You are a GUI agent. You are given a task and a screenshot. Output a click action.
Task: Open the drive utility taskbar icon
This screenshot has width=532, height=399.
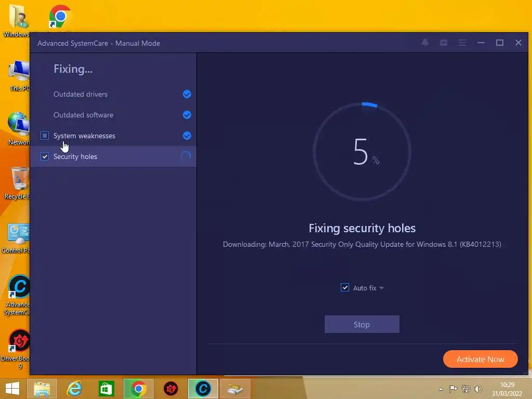point(235,389)
